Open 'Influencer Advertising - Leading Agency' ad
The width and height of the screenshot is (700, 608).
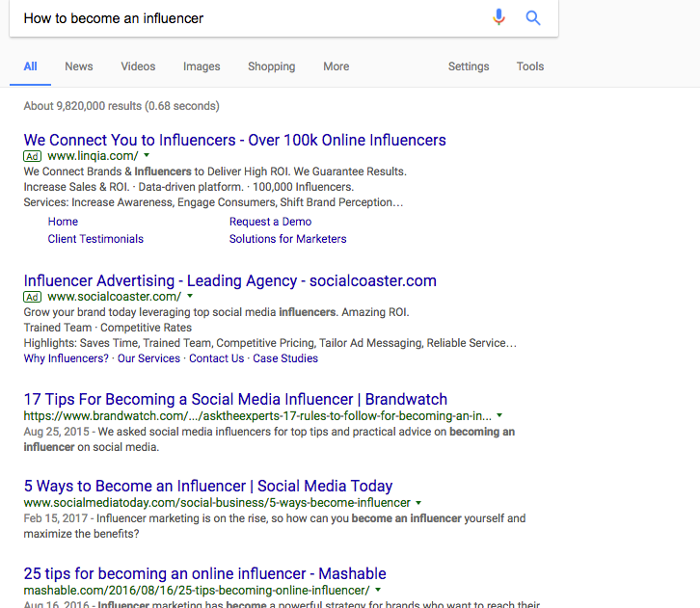coord(229,280)
